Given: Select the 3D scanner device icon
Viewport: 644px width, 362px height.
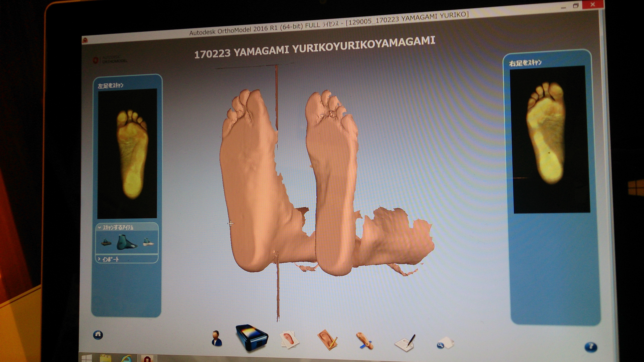Looking at the screenshot, I should 252,338.
